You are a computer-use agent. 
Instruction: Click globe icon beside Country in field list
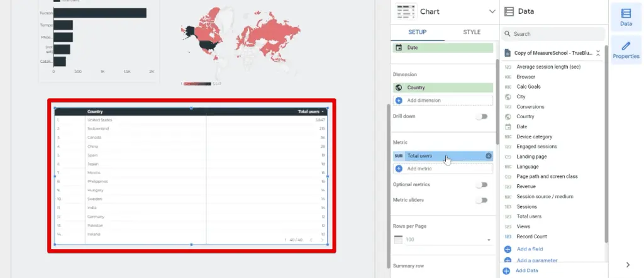coord(508,116)
